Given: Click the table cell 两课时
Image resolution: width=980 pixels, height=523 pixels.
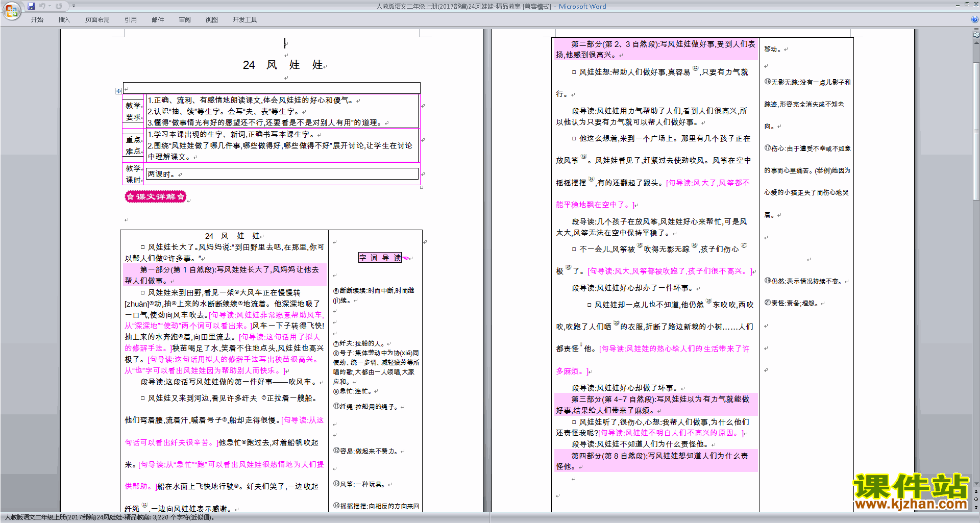Looking at the screenshot, I should (282, 174).
